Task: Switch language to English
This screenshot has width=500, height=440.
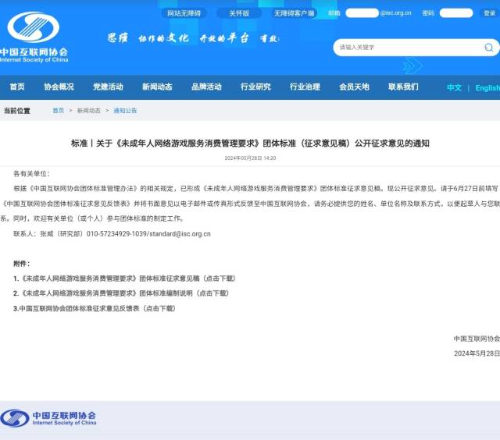Action: pos(487,88)
